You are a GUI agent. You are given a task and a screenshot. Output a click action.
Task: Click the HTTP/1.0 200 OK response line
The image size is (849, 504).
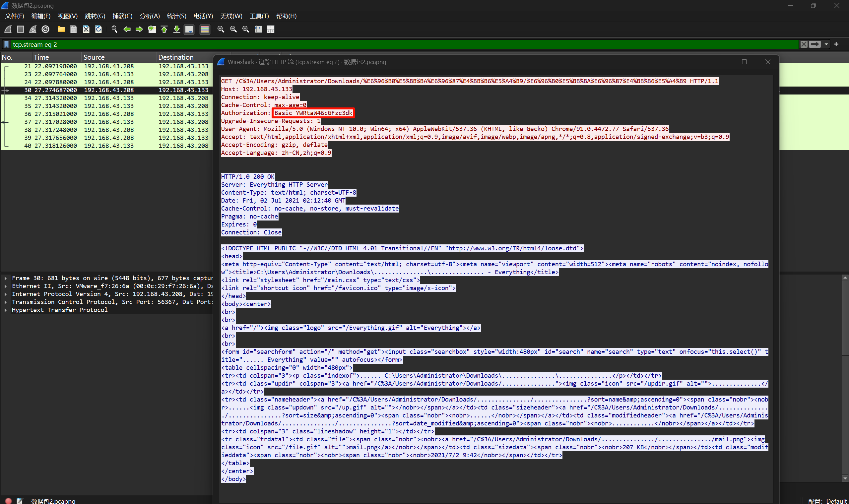pos(247,177)
